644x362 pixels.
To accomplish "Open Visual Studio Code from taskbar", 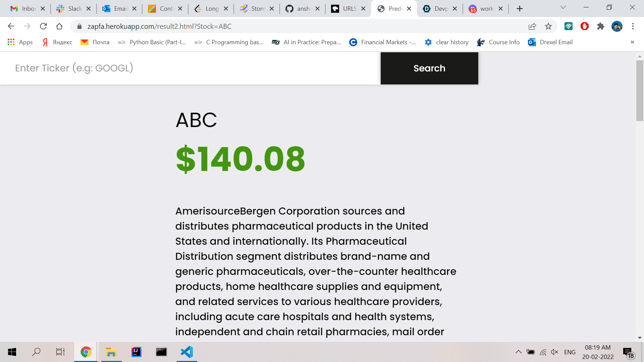I will [x=187, y=352].
